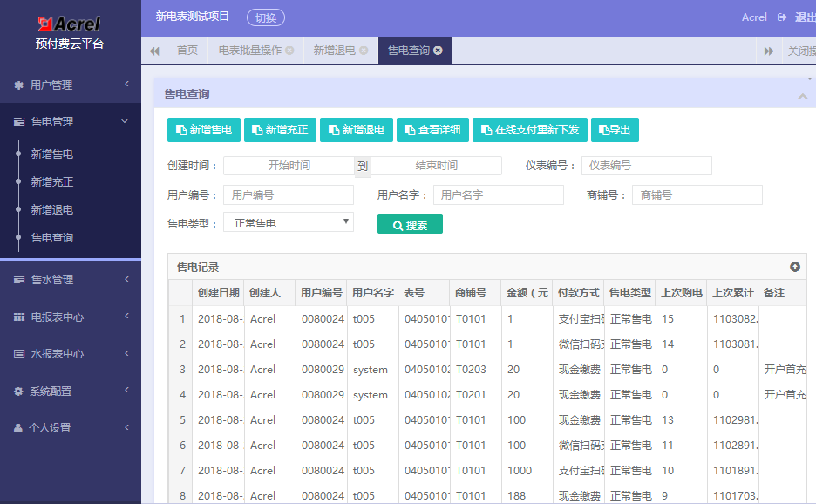The height and width of the screenshot is (504, 816).
Task: Click the export icon inside the 导出 button
Action: (x=603, y=129)
